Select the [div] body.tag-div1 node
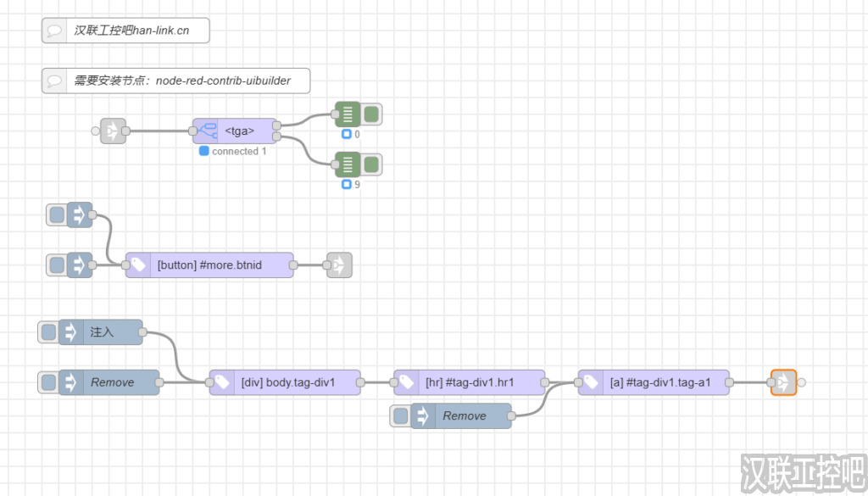868x496 pixels. (285, 382)
